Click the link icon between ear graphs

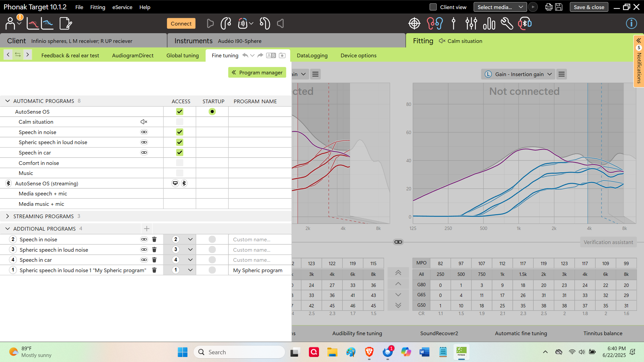[398, 242]
